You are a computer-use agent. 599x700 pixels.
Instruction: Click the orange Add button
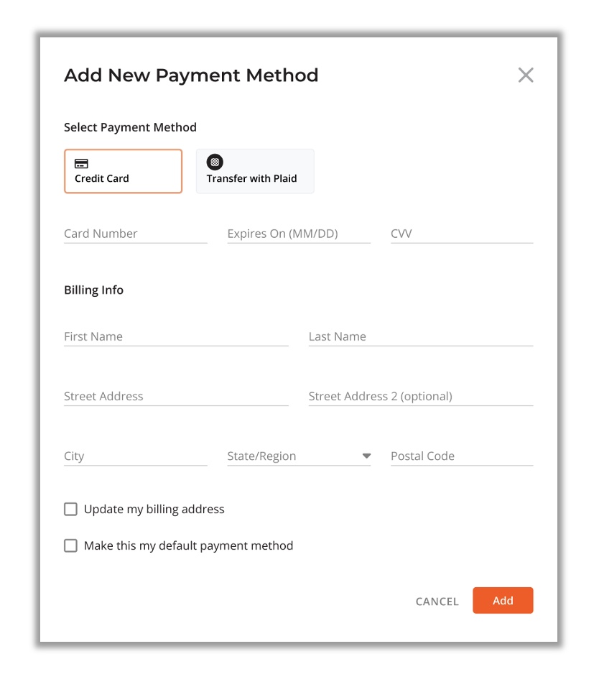[x=503, y=601]
